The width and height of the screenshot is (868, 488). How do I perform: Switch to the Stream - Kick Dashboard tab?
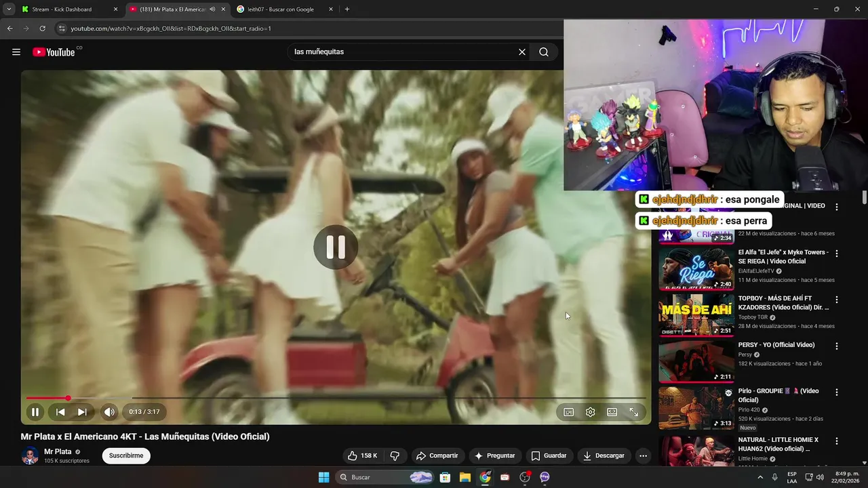pos(62,9)
